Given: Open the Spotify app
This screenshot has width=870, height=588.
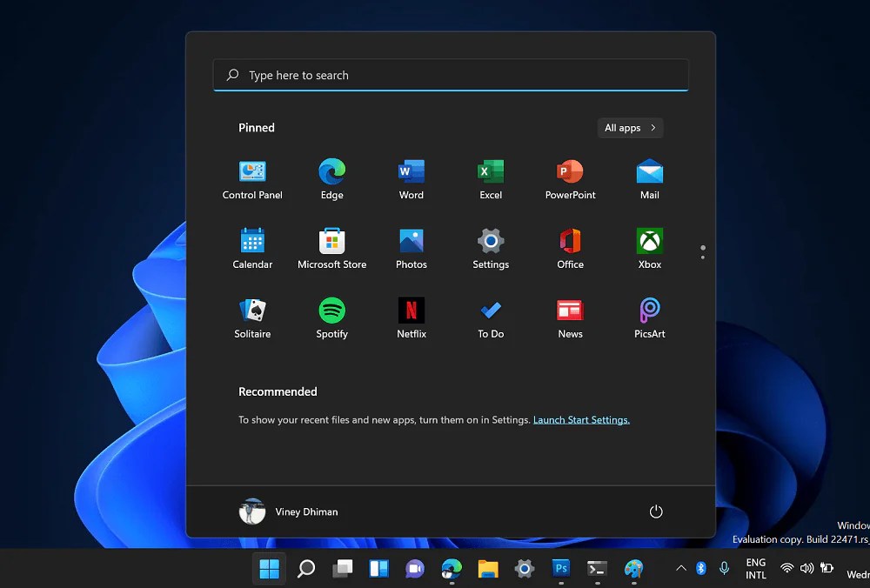Looking at the screenshot, I should point(331,311).
